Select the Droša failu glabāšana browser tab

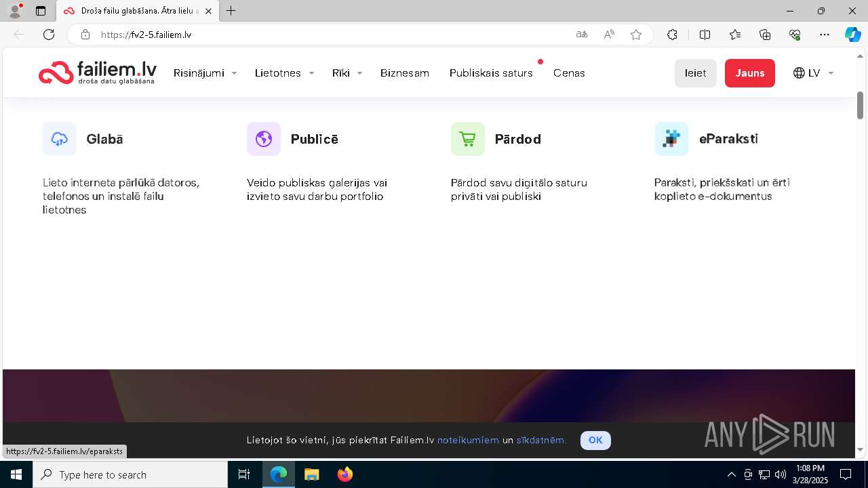(138, 11)
